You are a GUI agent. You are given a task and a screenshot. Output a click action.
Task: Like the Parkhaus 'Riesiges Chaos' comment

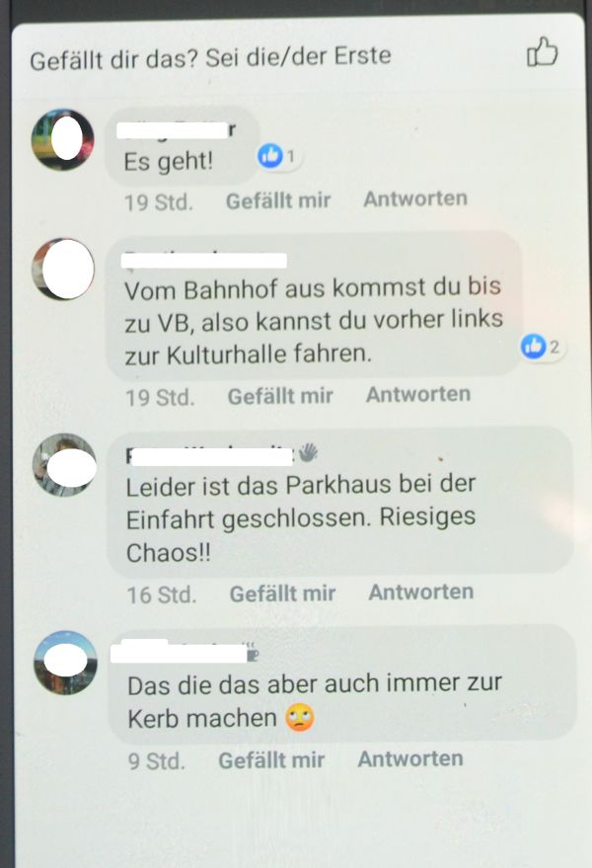click(283, 593)
